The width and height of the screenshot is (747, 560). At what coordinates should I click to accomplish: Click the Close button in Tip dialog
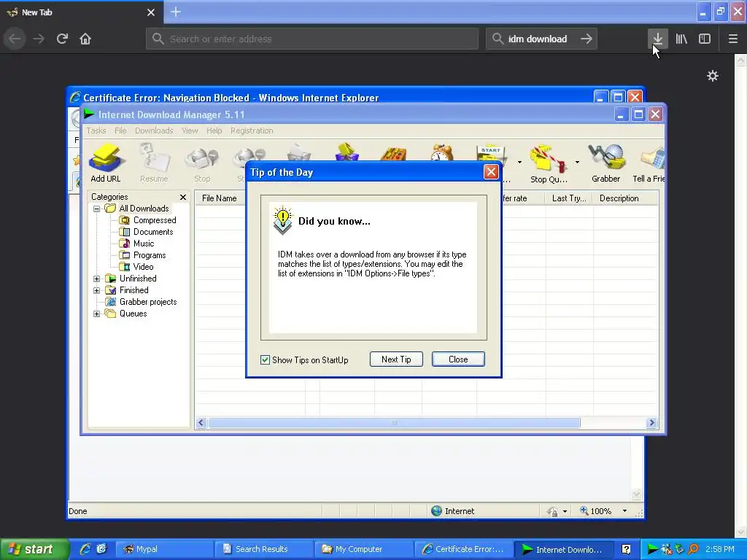pyautogui.click(x=458, y=359)
